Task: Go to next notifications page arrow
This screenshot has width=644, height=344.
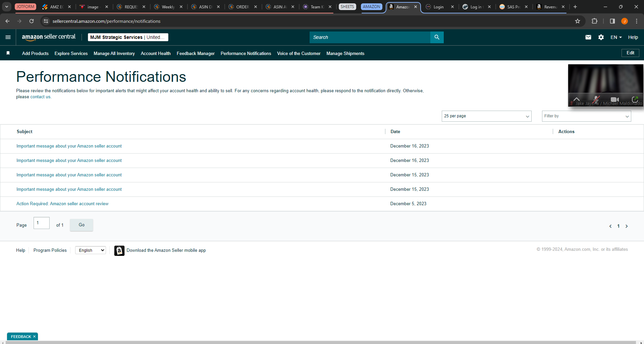Action: (x=627, y=226)
